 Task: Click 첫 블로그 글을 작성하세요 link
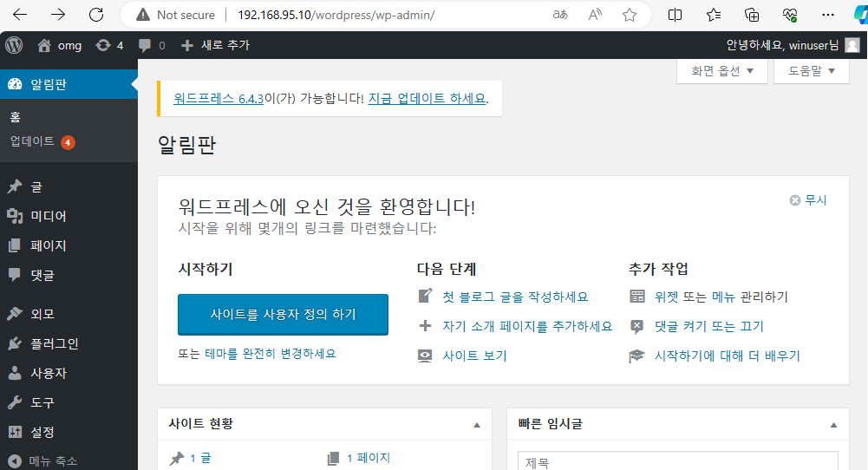click(x=515, y=297)
